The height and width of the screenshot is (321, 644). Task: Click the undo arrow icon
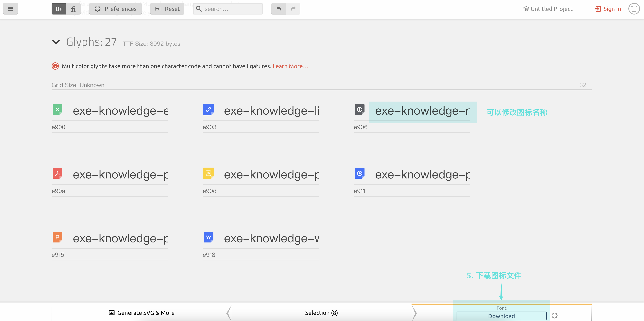click(x=278, y=9)
